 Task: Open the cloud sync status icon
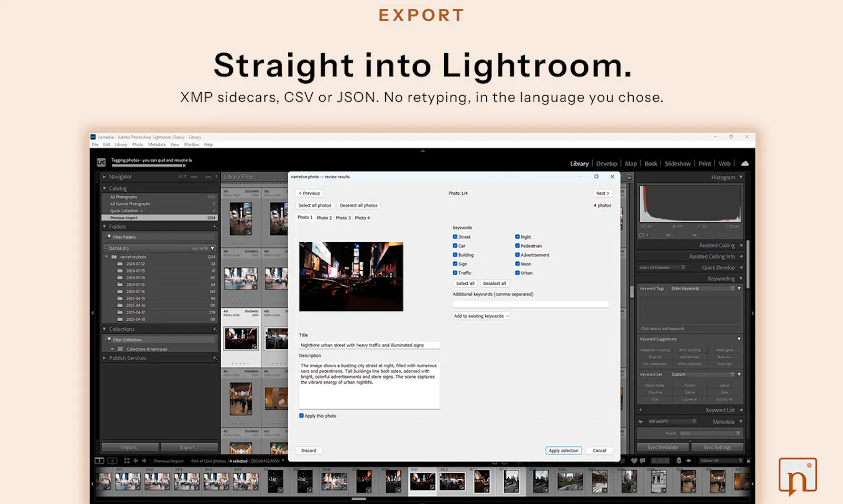coord(745,163)
